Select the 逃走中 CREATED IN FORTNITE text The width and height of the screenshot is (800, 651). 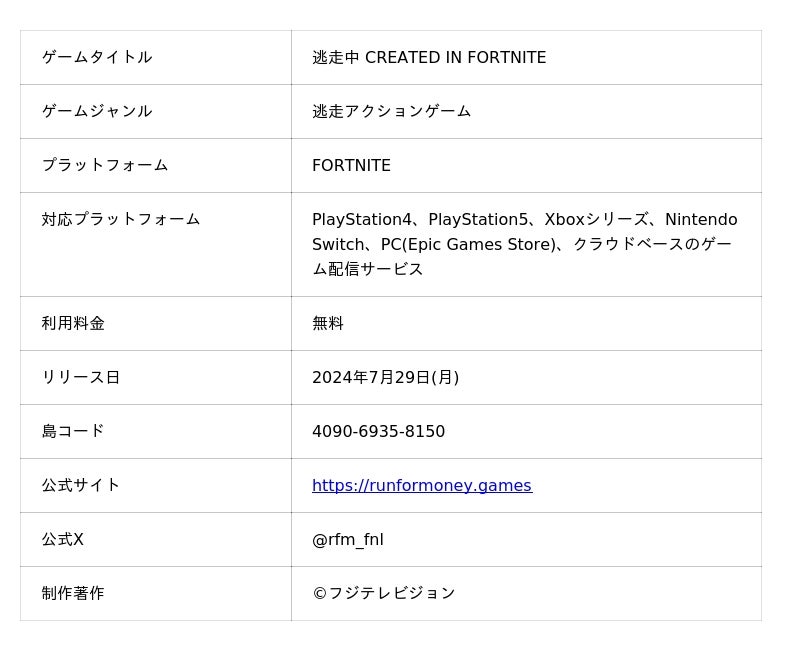[x=429, y=58]
